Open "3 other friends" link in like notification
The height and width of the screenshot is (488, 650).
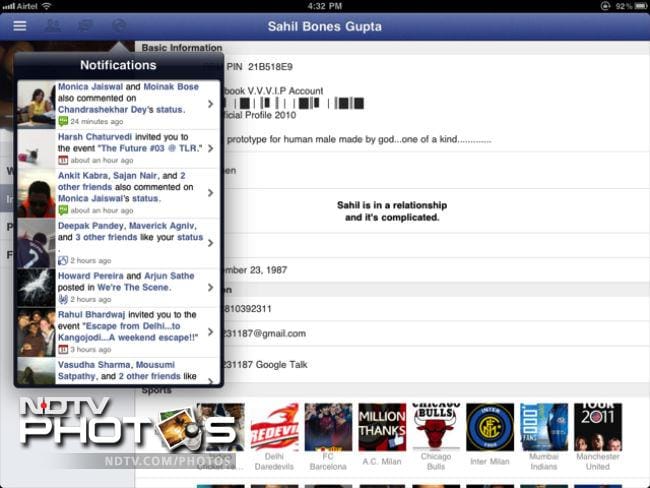point(106,237)
